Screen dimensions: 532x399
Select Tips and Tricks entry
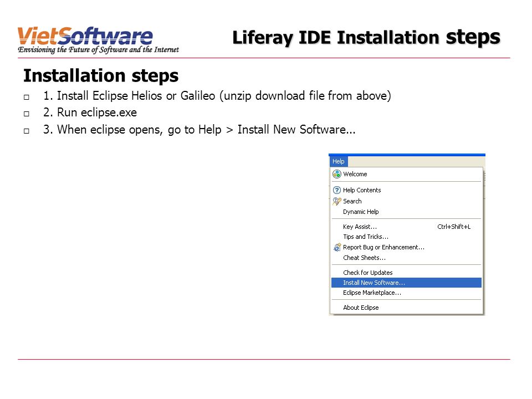tap(406, 237)
